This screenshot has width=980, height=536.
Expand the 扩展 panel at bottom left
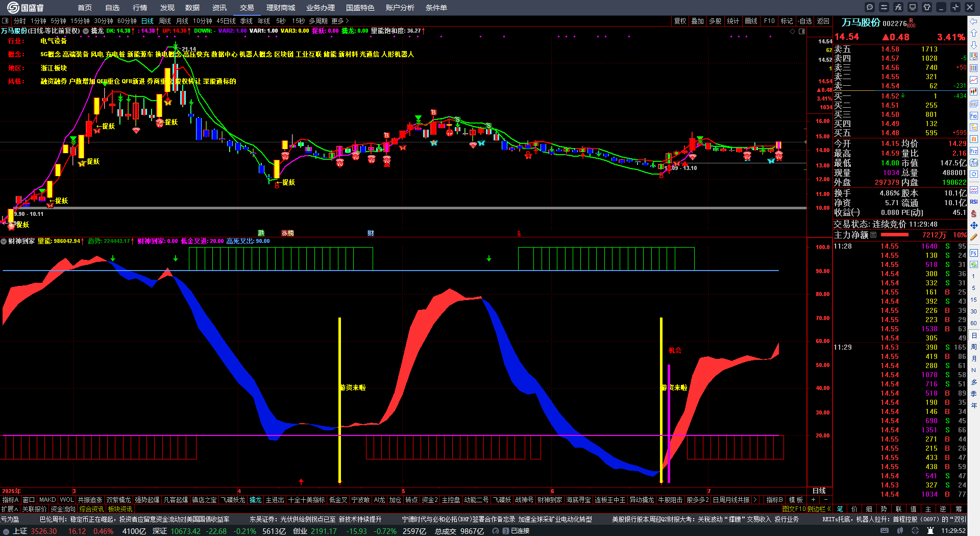10,509
